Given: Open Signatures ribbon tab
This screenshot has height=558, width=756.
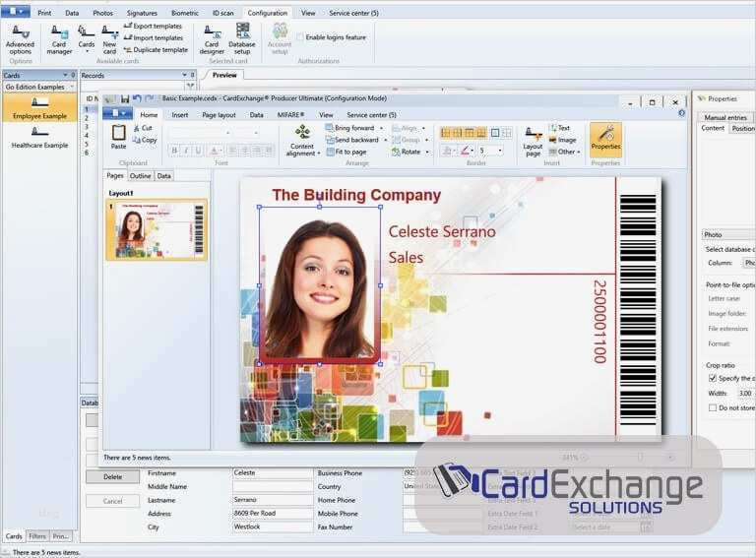Looking at the screenshot, I should coord(142,13).
